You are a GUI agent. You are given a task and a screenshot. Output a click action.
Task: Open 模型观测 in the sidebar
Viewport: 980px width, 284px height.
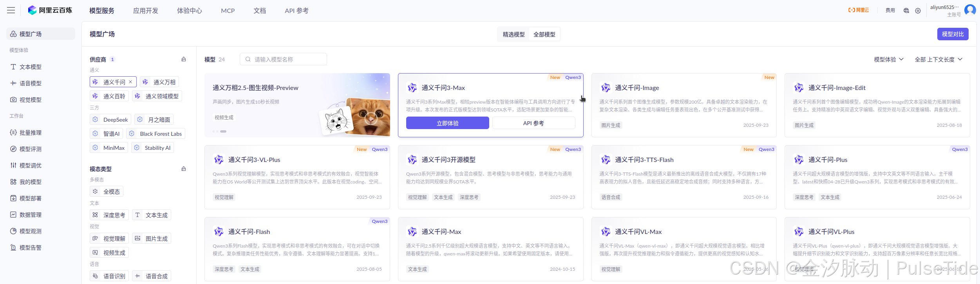[x=41, y=231]
